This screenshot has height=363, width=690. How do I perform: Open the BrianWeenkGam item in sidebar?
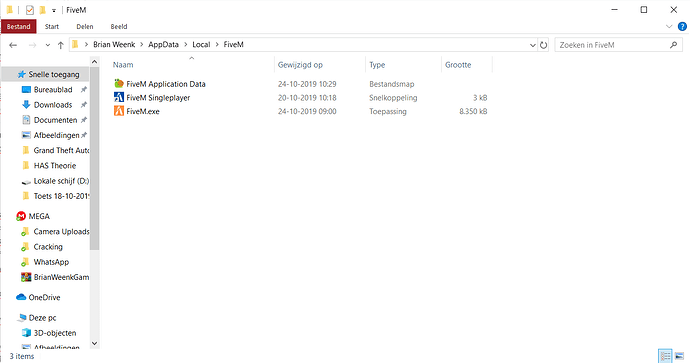pos(61,277)
